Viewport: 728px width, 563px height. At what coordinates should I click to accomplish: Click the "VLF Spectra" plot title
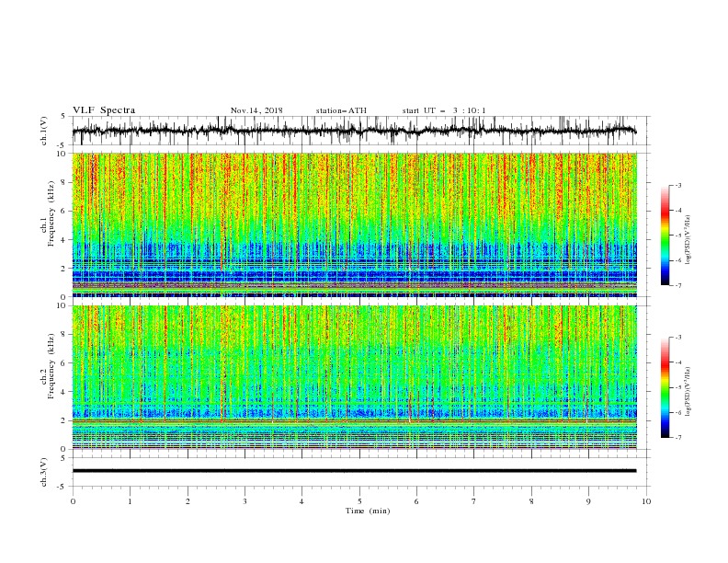tap(104, 110)
